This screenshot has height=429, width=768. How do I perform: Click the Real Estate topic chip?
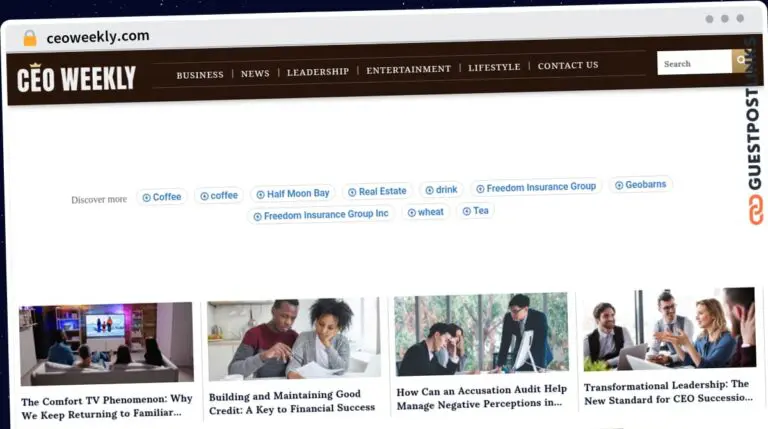tap(377, 191)
